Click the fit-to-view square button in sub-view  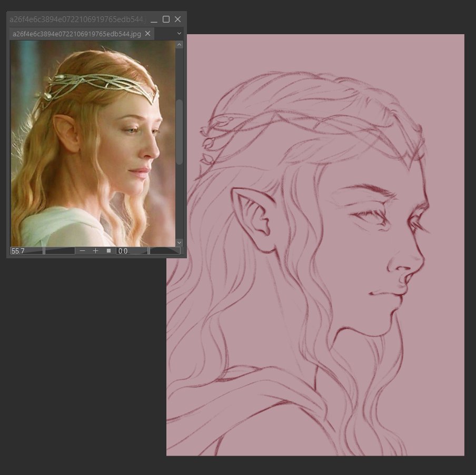108,251
